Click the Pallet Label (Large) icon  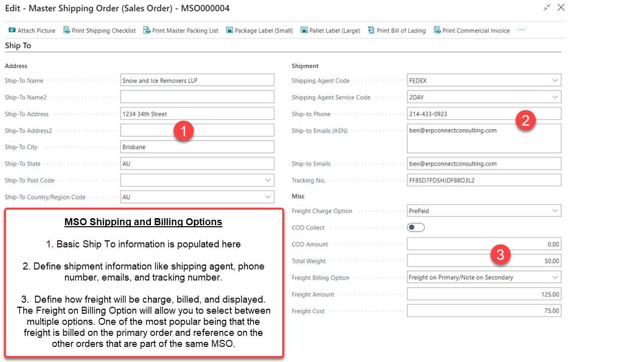click(x=304, y=31)
